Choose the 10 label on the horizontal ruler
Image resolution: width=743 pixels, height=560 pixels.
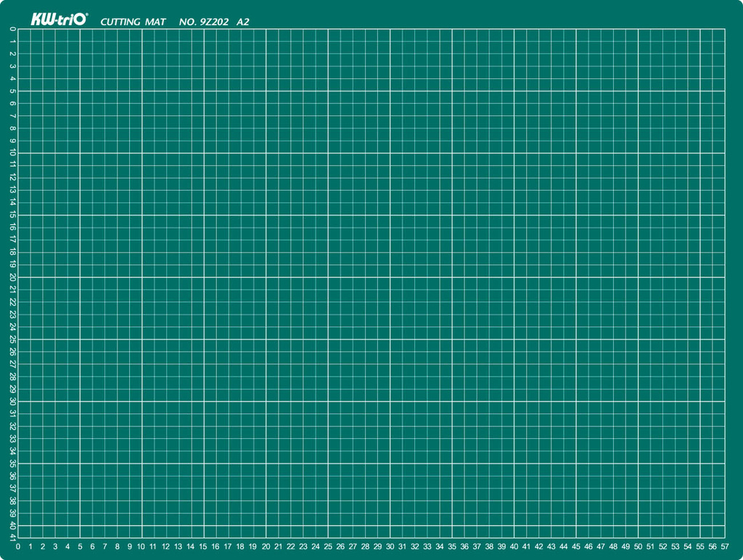pos(141,546)
